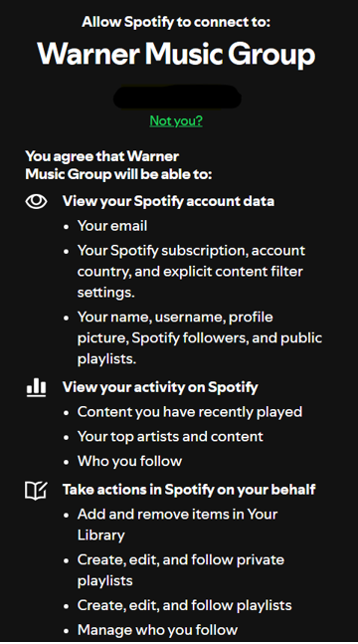Select 'Take actions in Spotify on your behalf'

coord(189,490)
